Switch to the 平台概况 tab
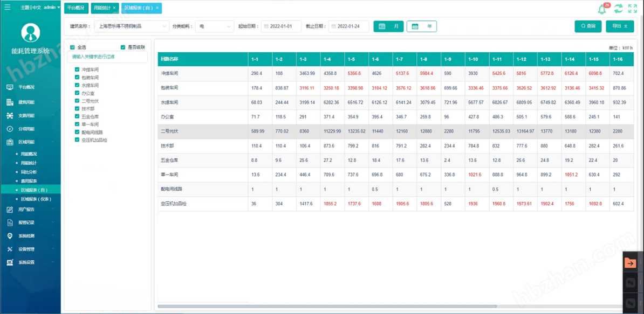644x314 pixels. pos(76,8)
